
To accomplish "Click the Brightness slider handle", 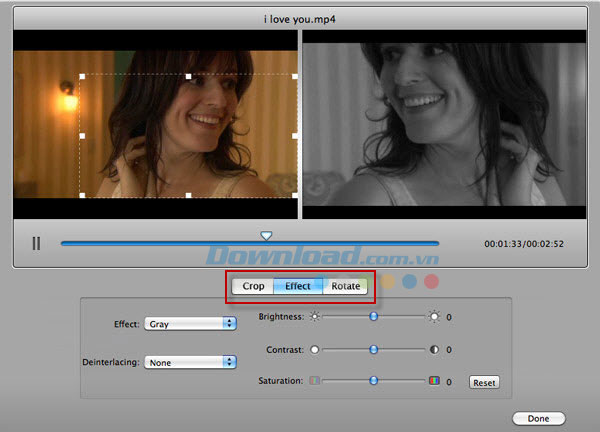I will click(x=373, y=316).
